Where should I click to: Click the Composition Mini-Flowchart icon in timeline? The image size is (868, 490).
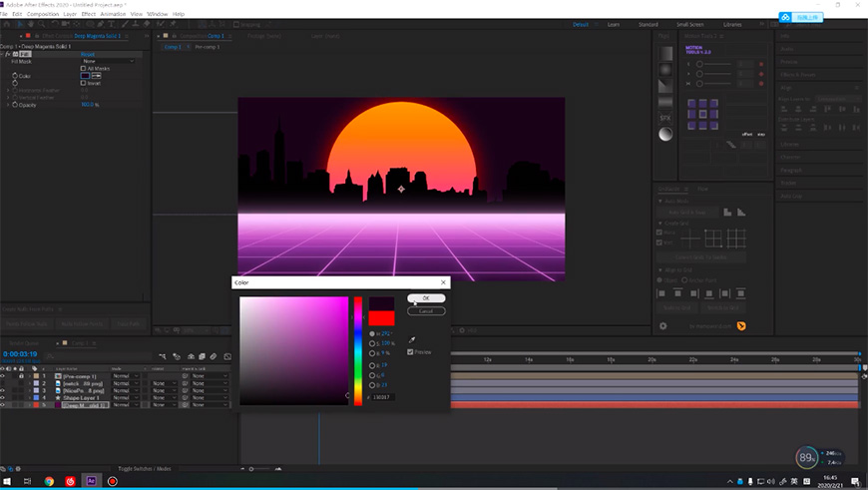coord(163,356)
